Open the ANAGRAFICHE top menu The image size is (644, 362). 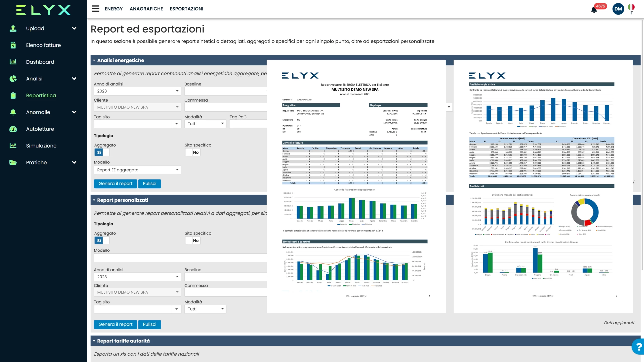[146, 9]
